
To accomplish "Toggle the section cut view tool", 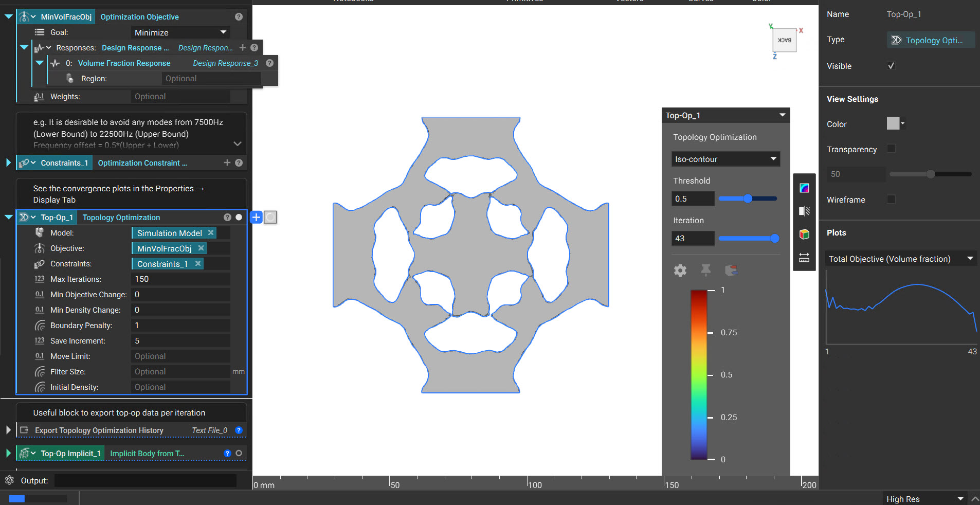I will pos(804,211).
